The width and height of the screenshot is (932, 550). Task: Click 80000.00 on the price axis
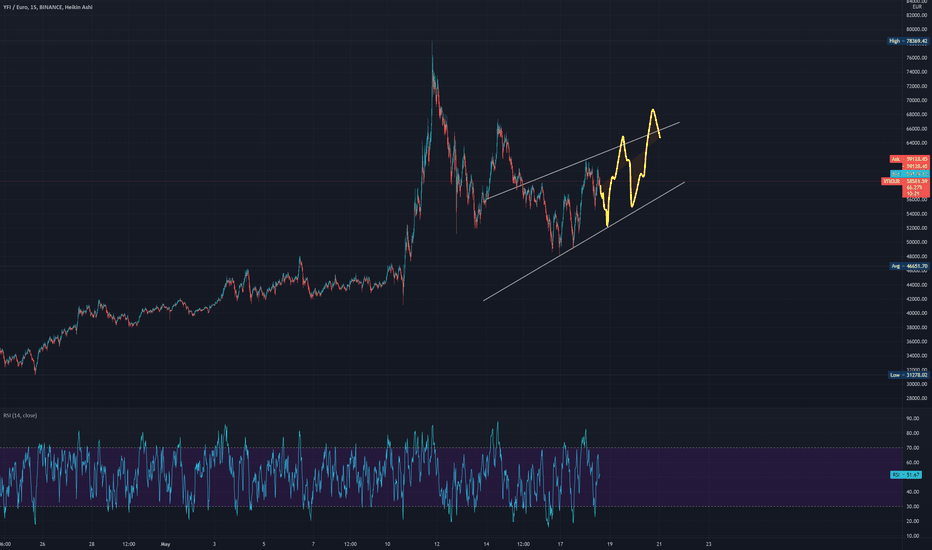917,29
